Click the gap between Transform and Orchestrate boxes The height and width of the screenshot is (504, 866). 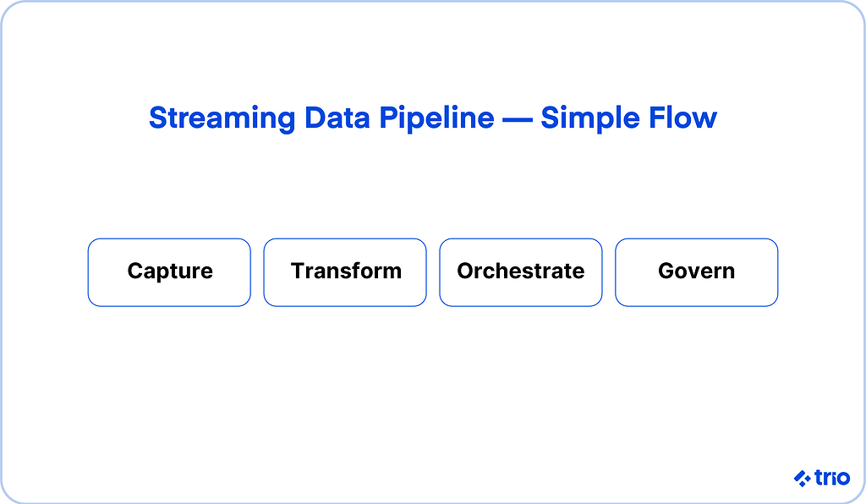tap(433, 272)
